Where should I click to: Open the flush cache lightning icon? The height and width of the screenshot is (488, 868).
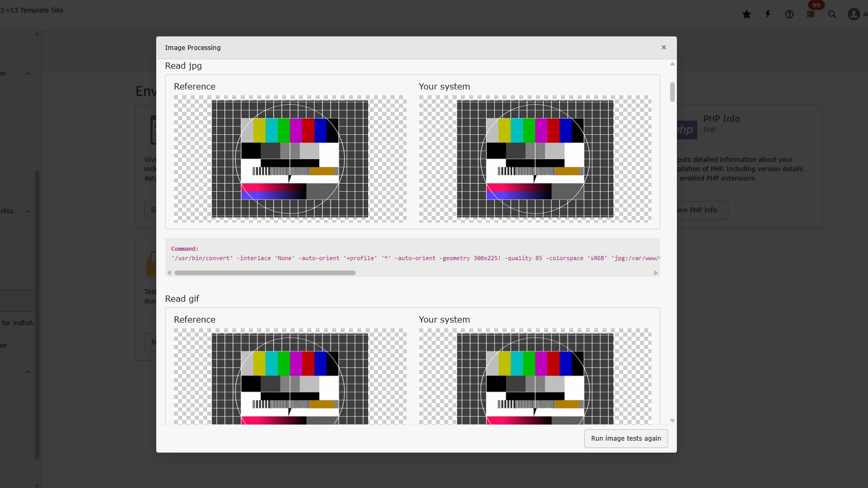[768, 14]
